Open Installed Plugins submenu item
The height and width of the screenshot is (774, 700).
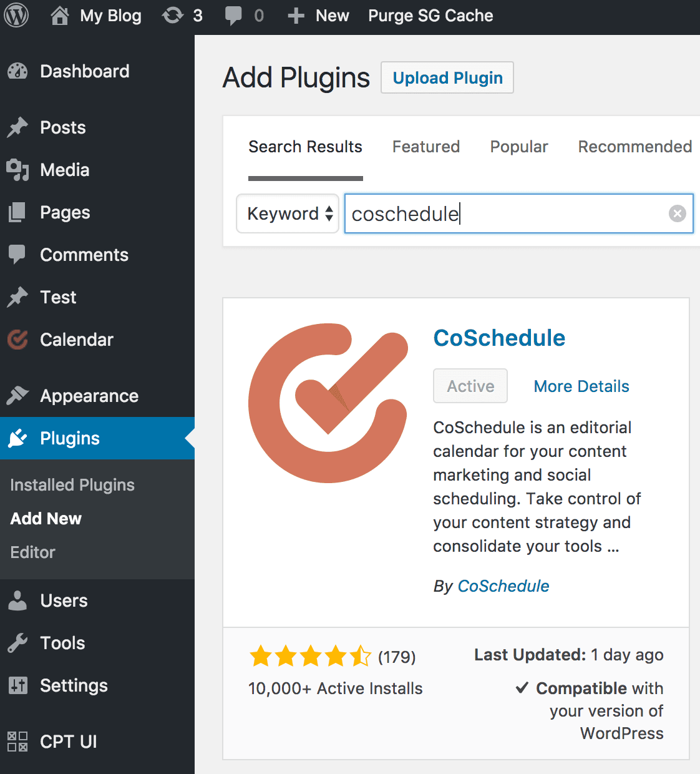tap(72, 485)
